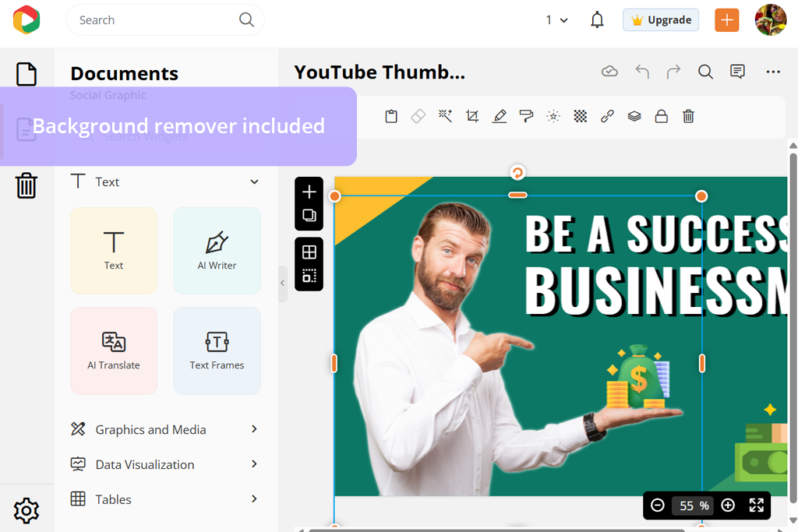The height and width of the screenshot is (532, 798).
Task: Click the transparency checkerboard icon
Action: tap(580, 117)
